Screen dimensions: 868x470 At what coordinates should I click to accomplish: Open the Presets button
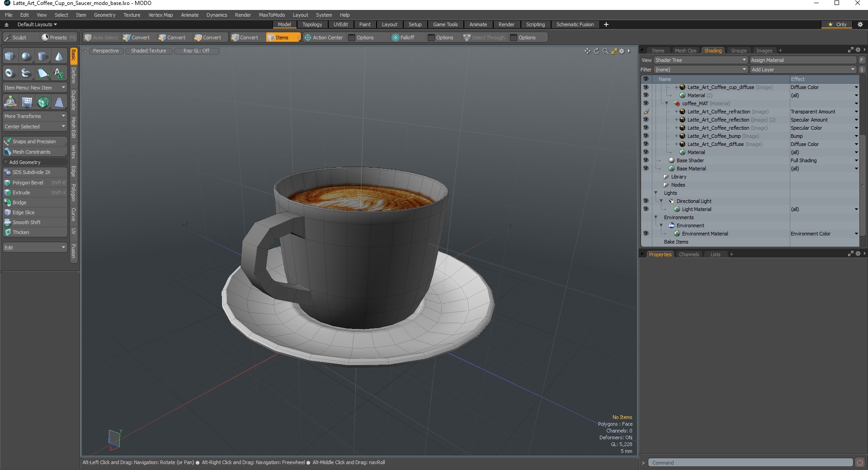(58, 38)
